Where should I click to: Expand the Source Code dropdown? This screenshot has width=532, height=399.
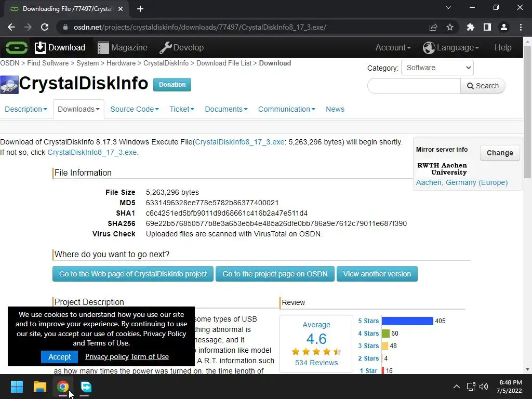point(135,109)
